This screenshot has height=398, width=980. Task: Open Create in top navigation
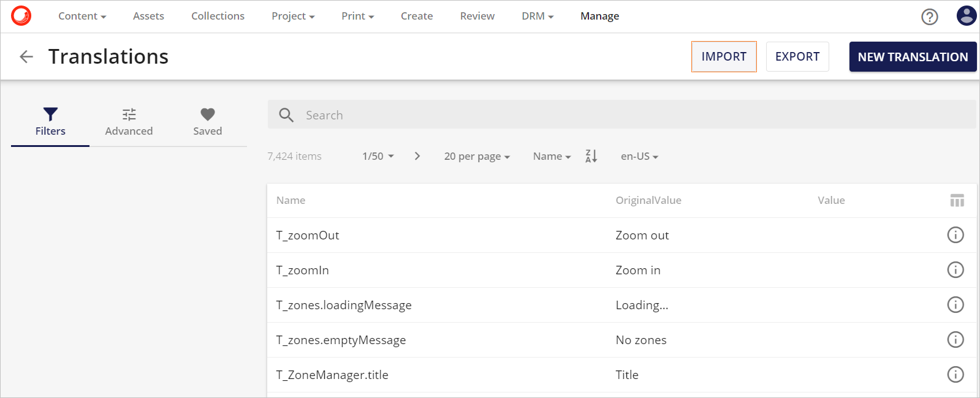point(417,16)
